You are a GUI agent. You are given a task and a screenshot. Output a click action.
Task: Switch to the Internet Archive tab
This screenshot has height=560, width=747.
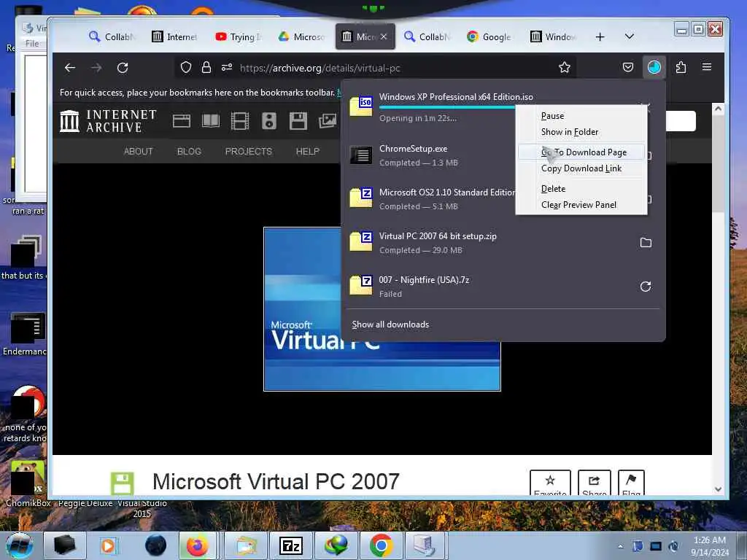click(x=174, y=36)
